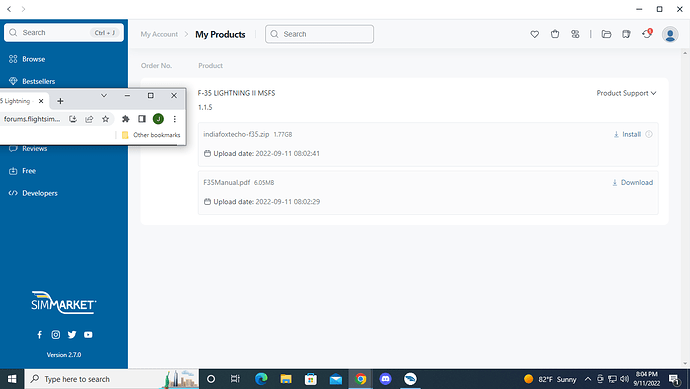Viewport: 690px width, 389px height.
Task: Close the Lightning Chrome tab
Action: click(41, 101)
